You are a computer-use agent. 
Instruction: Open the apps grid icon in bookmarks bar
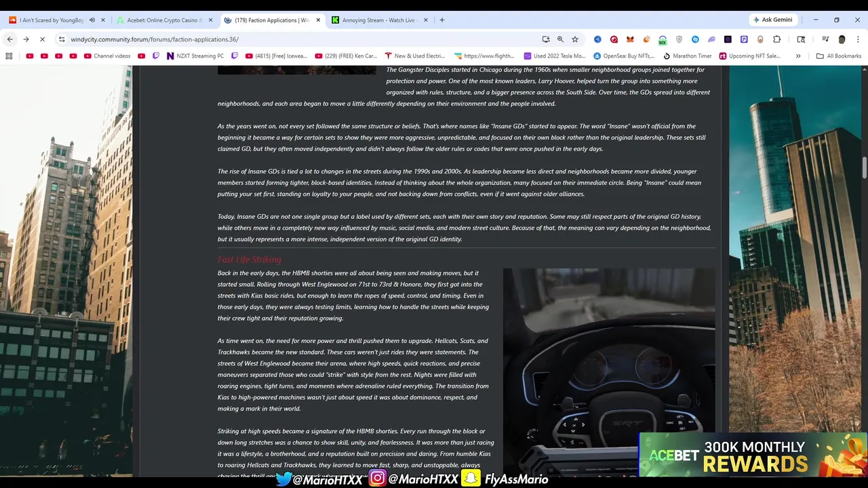(9, 56)
